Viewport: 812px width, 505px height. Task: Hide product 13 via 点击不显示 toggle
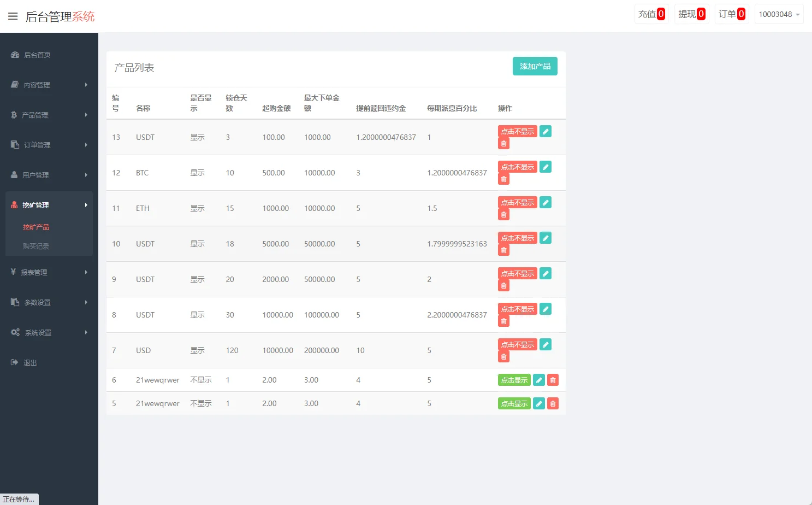click(x=517, y=132)
